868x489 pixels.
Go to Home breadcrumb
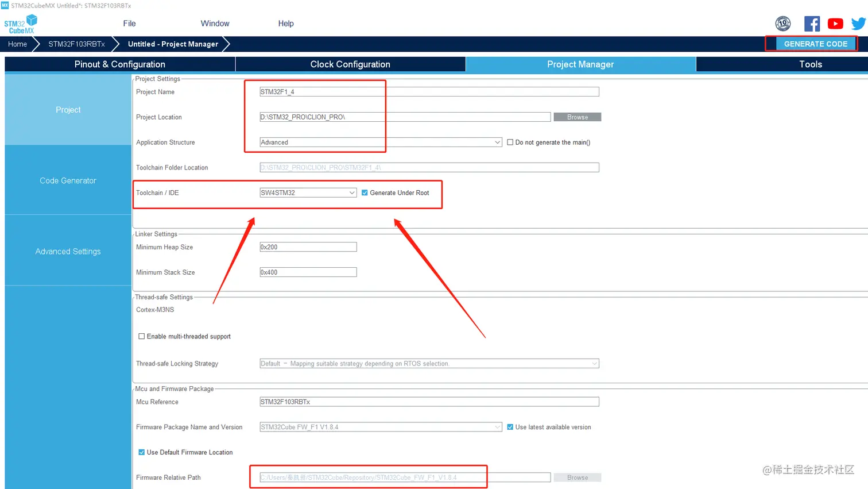pos(18,44)
